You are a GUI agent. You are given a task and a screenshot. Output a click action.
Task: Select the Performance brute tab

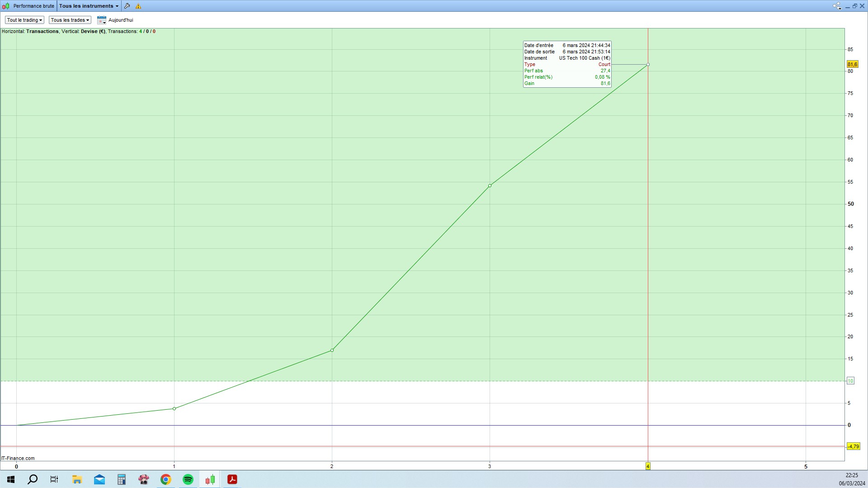(x=33, y=6)
